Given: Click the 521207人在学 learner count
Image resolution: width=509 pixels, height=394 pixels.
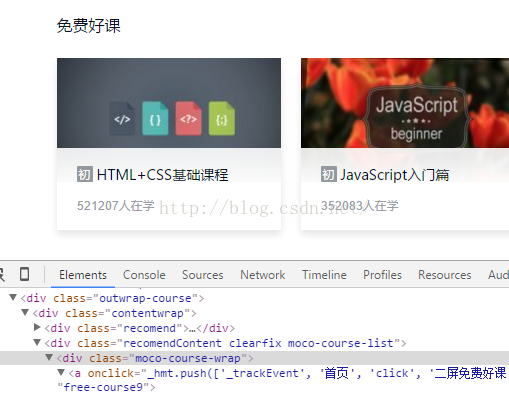Looking at the screenshot, I should click(x=116, y=206).
